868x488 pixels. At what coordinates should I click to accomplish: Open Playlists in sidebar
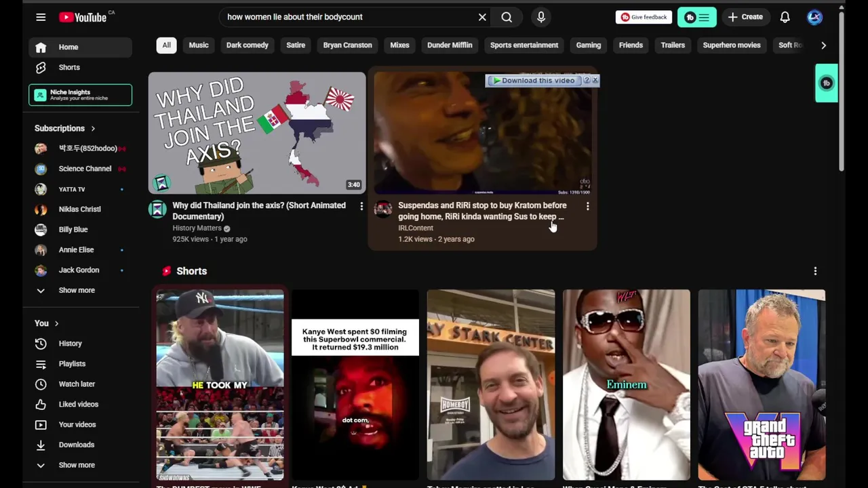coord(80,364)
